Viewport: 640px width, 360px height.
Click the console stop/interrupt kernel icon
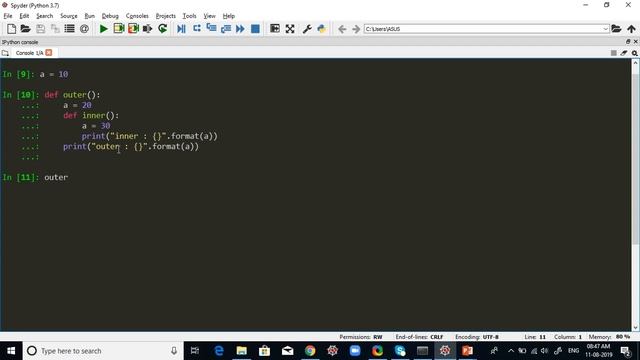613,53
